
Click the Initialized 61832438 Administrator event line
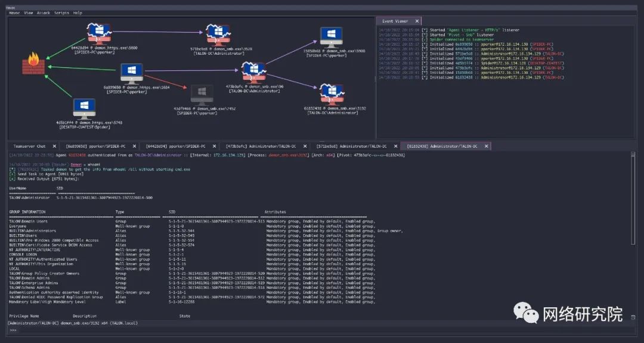471,77
